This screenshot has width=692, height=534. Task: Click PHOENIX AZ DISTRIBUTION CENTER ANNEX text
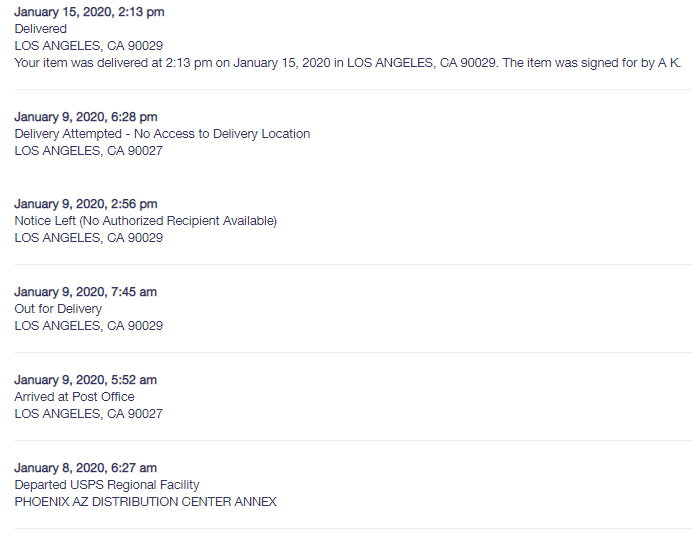click(146, 502)
